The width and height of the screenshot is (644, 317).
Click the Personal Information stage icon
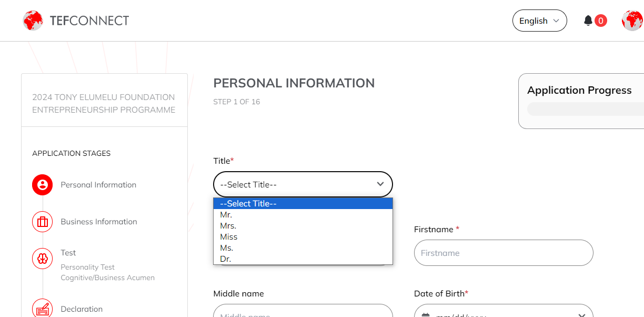pos(43,185)
